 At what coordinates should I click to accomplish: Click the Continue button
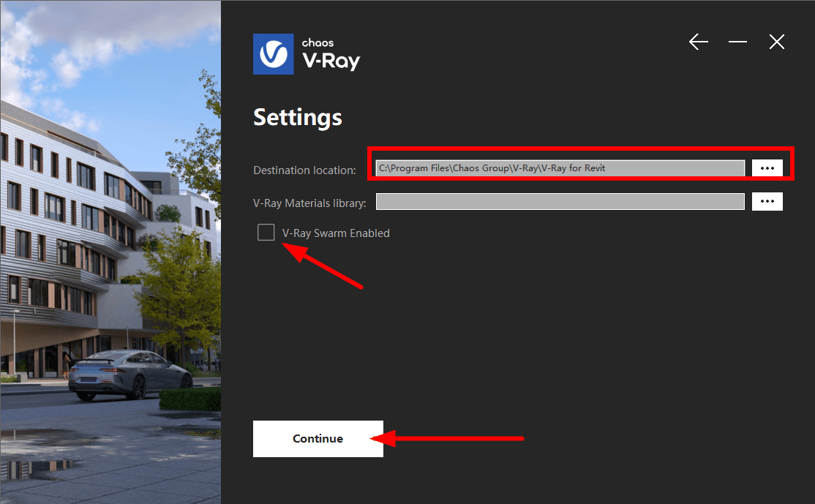coord(318,439)
